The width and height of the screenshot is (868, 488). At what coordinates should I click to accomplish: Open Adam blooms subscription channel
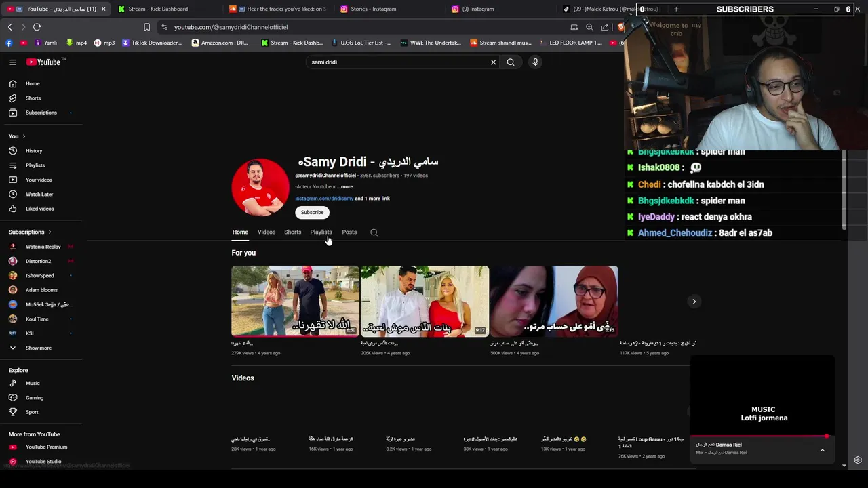pos(41,290)
